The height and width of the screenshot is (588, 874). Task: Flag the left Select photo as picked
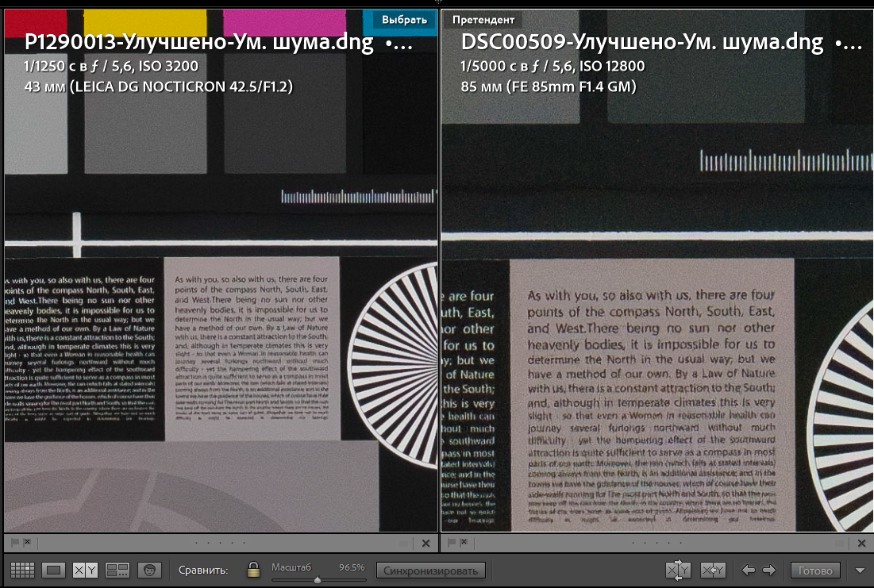click(x=15, y=542)
